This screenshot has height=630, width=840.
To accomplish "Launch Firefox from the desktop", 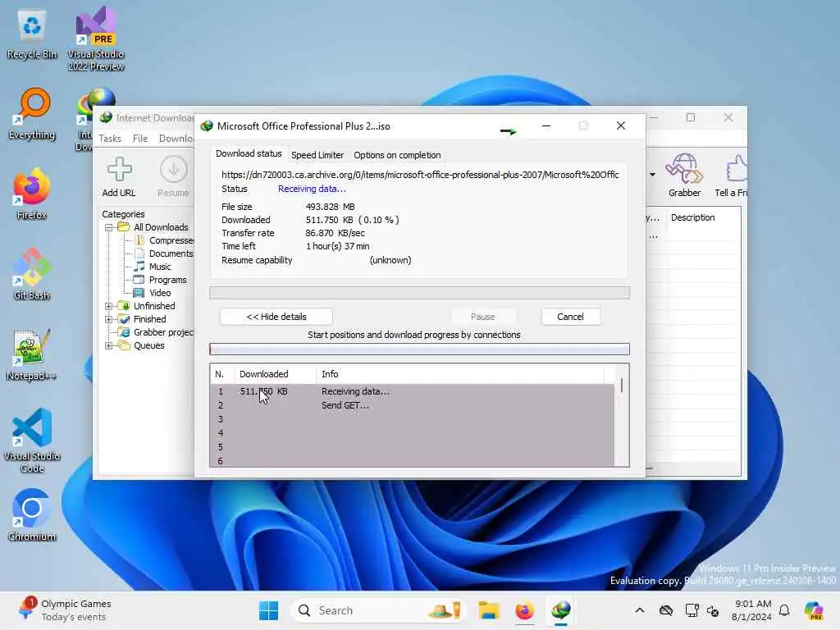I will coord(32,194).
